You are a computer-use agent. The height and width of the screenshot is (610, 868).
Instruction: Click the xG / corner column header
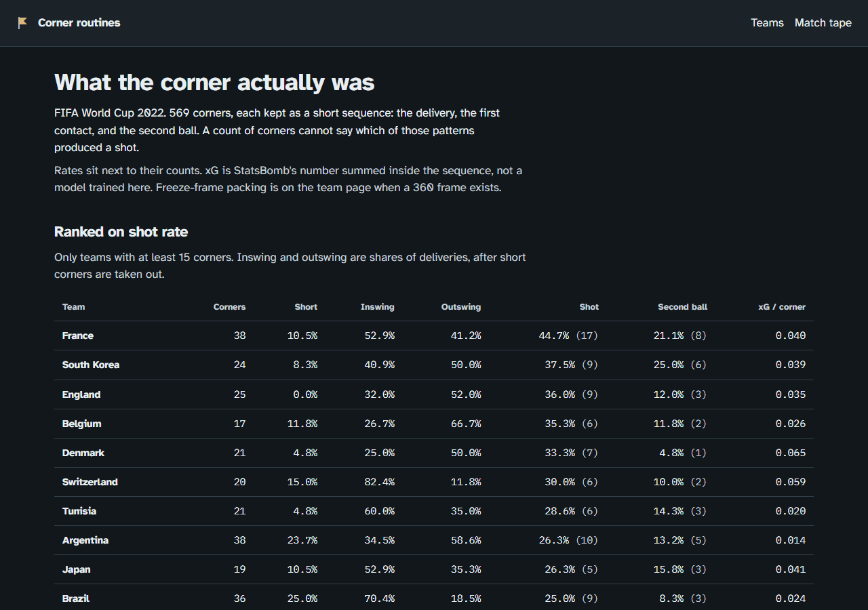click(x=782, y=307)
